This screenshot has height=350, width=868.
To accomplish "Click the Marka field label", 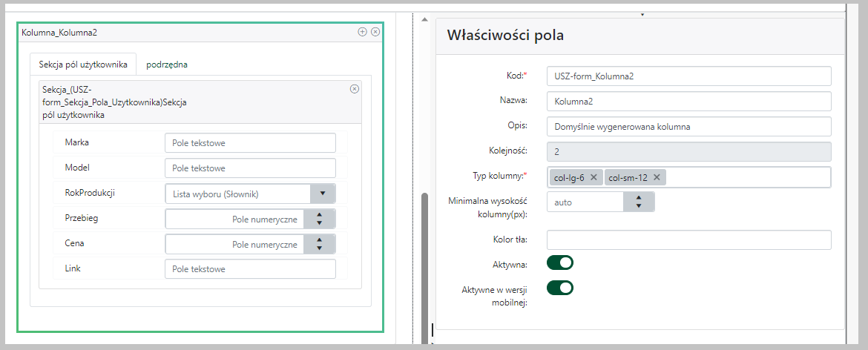I will point(77,142).
